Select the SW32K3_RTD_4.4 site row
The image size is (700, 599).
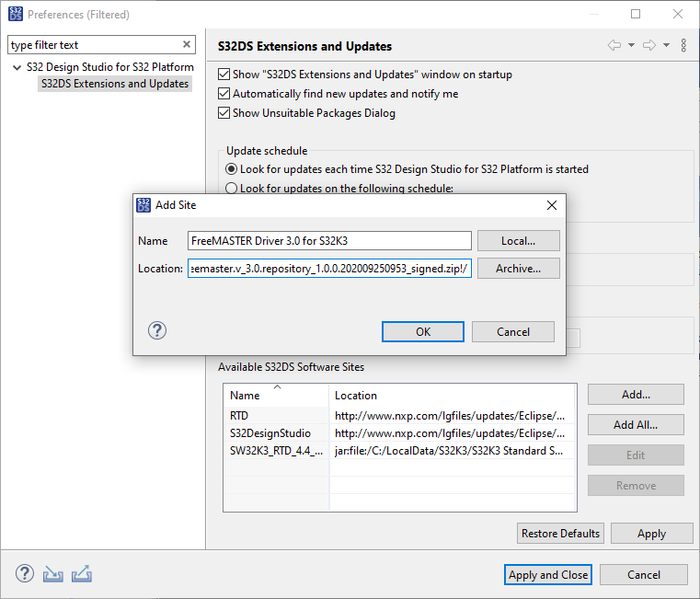(x=399, y=451)
